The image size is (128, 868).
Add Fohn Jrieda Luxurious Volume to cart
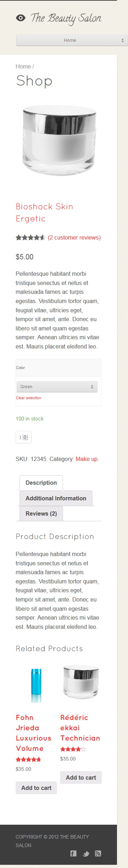coord(36,788)
